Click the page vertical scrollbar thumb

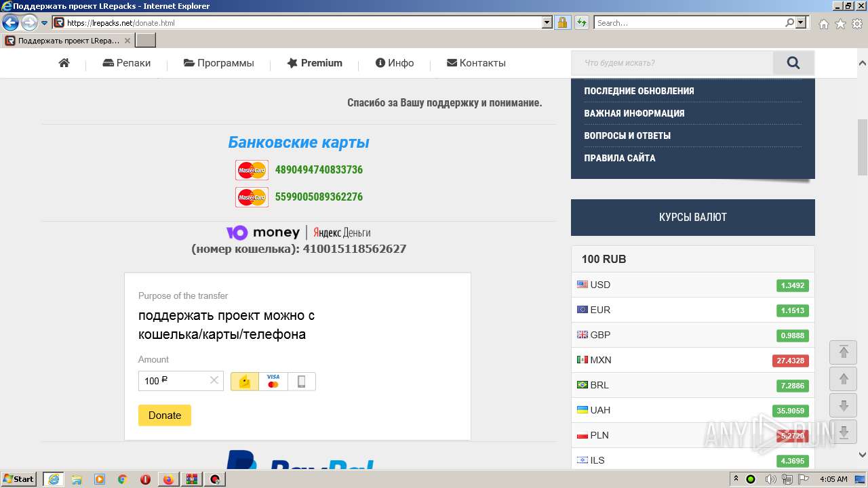click(x=863, y=146)
